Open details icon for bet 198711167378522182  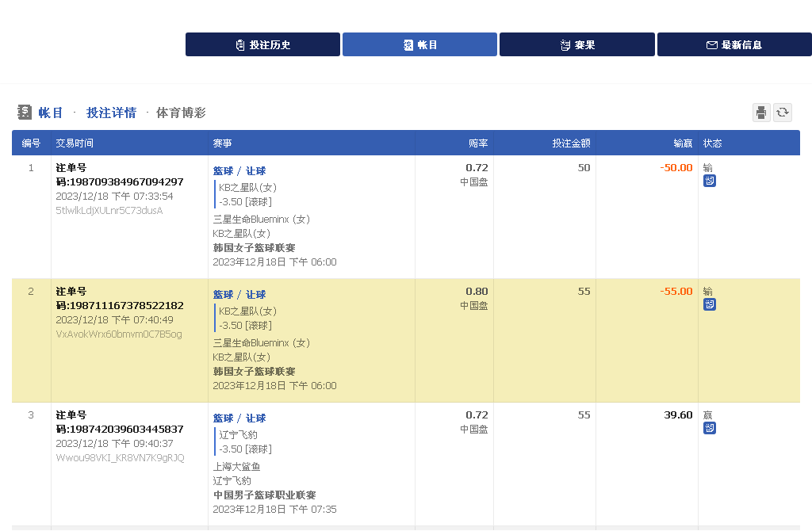[x=710, y=304]
